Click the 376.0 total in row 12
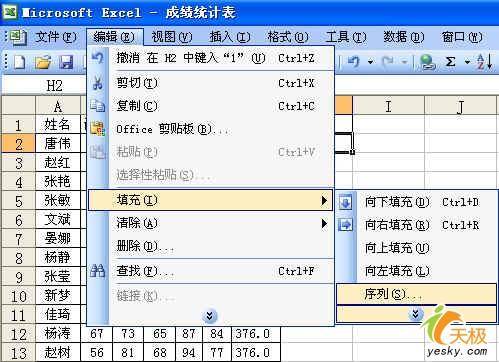 (x=256, y=334)
